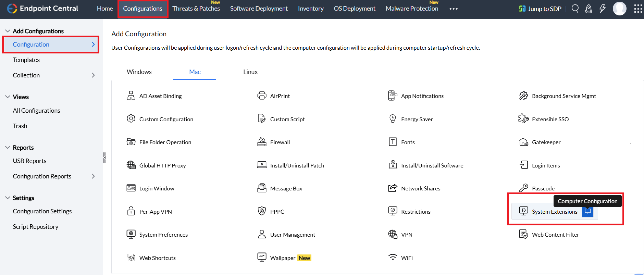Open USB Reports
Screen dimensions: 644x275
[x=29, y=161]
